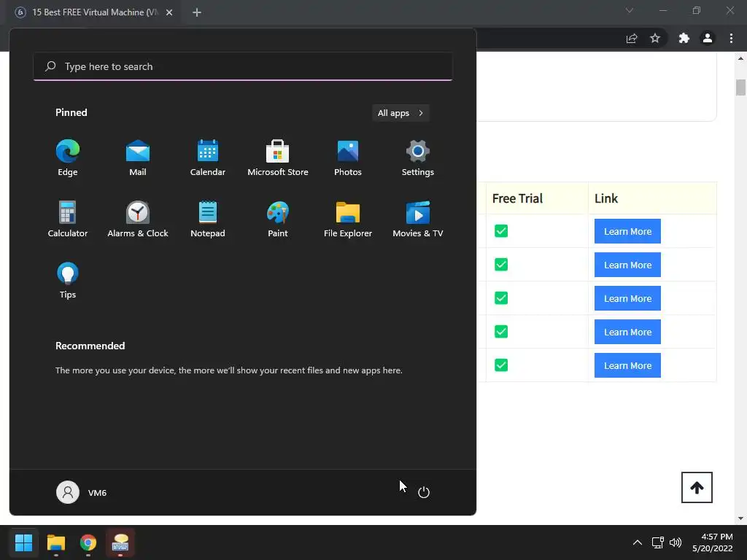Bookmark this page with the star icon
Screen dimensions: 747x560
pyautogui.click(x=655, y=39)
